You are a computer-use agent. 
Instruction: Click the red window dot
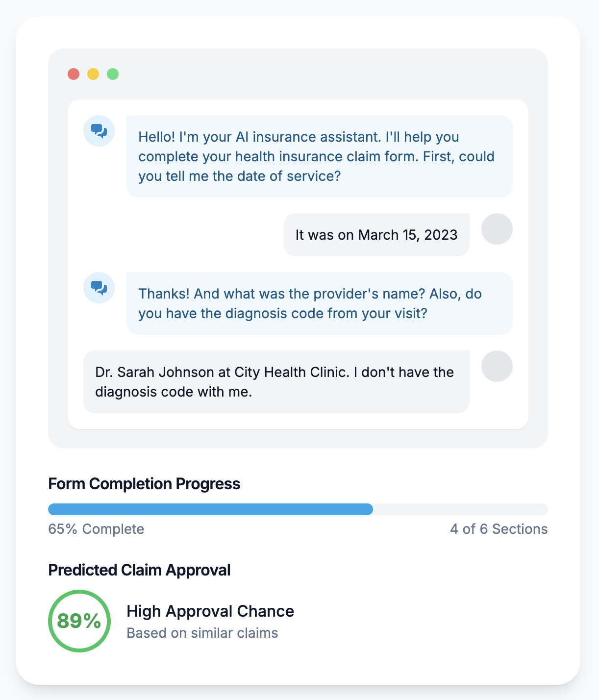point(74,74)
